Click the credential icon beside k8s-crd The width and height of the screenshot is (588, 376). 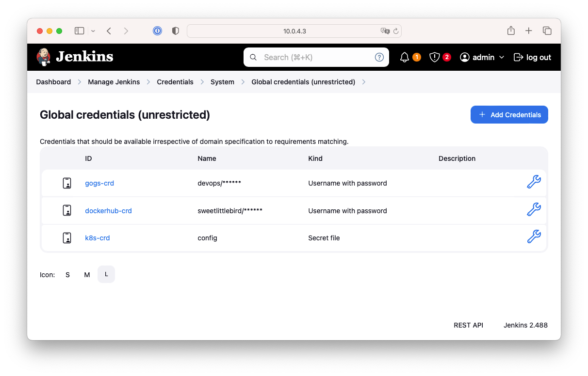67,238
